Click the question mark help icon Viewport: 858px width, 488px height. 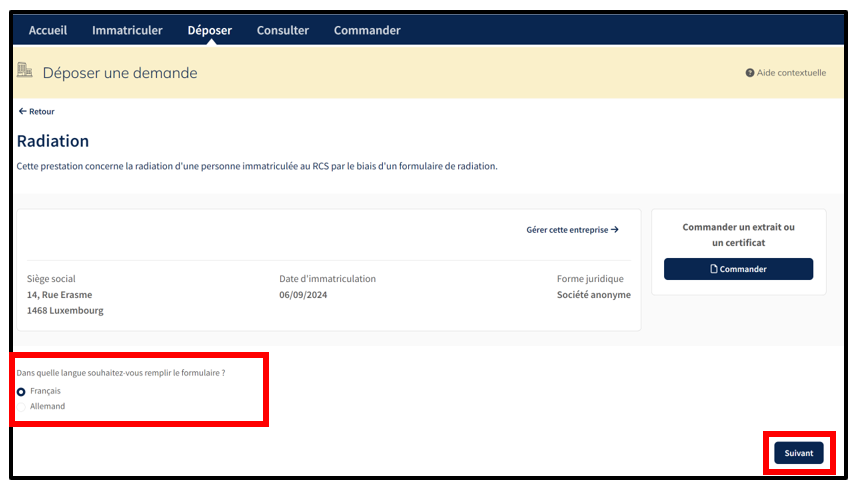[x=749, y=73]
